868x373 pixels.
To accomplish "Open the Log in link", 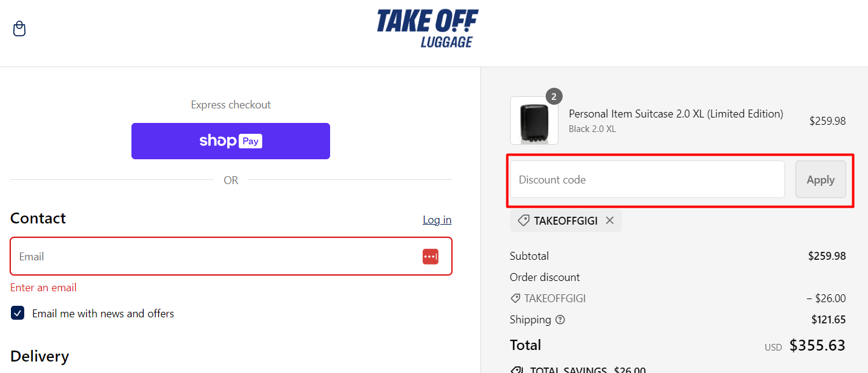I will click(437, 220).
